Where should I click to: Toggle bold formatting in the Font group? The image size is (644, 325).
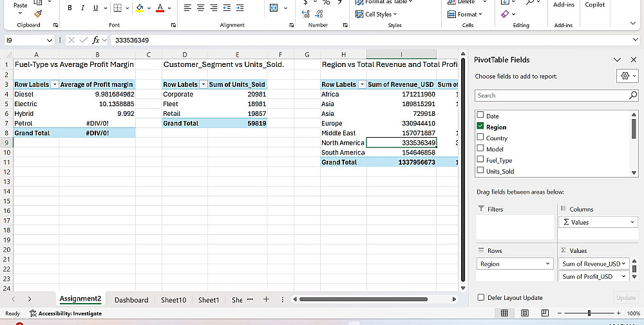pos(70,8)
